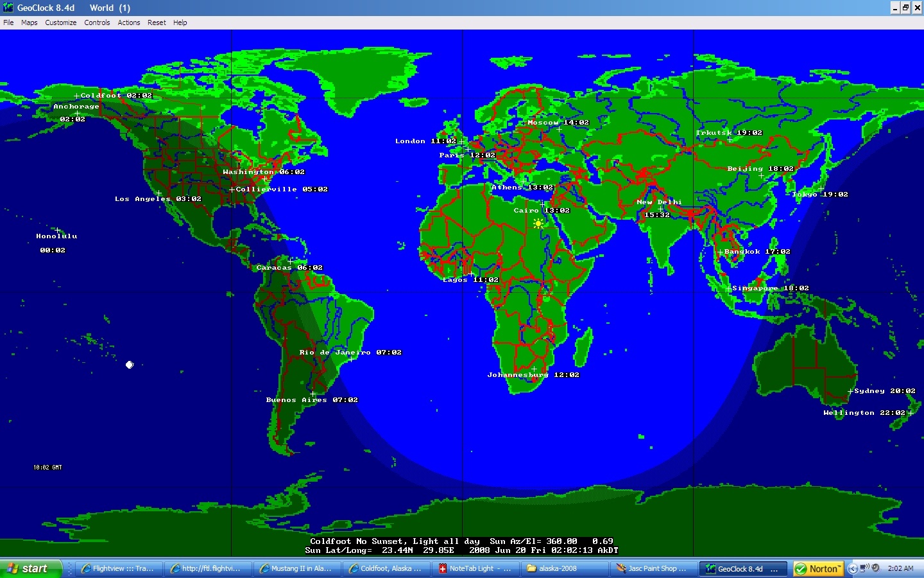Click the Sun Lat/Long= 23.44N 29.85E readout
Viewport: 924px width, 578px height.
tap(380, 550)
